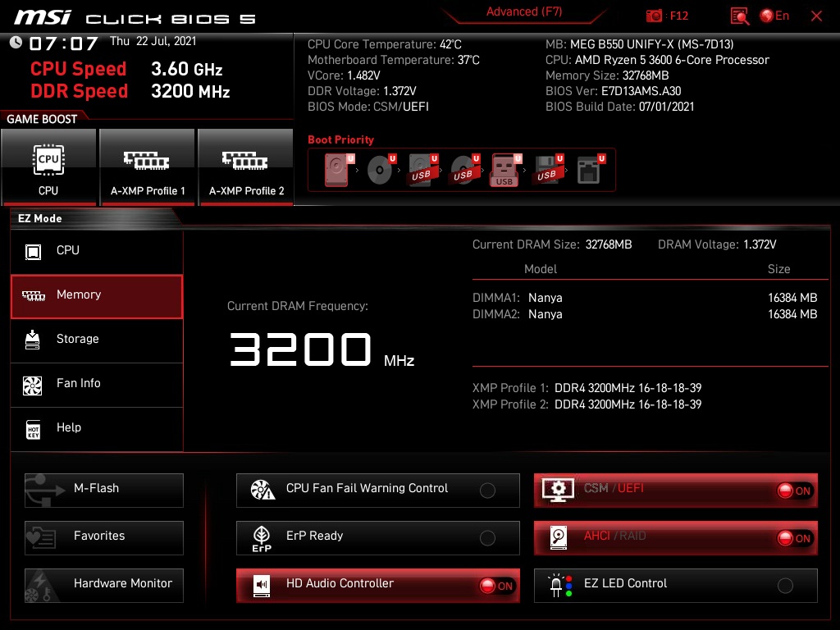Viewport: 840px width, 630px height.
Task: Take screenshot with F12 camera icon
Action: click(654, 16)
